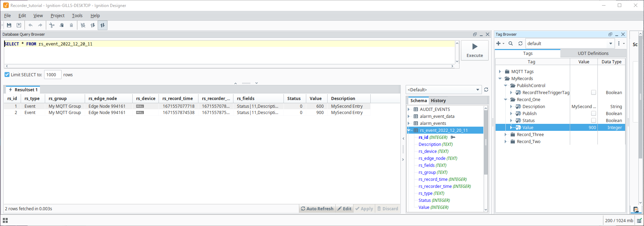Image resolution: width=644 pixels, height=226 pixels.
Task: Click the Paste clipboard icon in toolbar
Action: 71,25
